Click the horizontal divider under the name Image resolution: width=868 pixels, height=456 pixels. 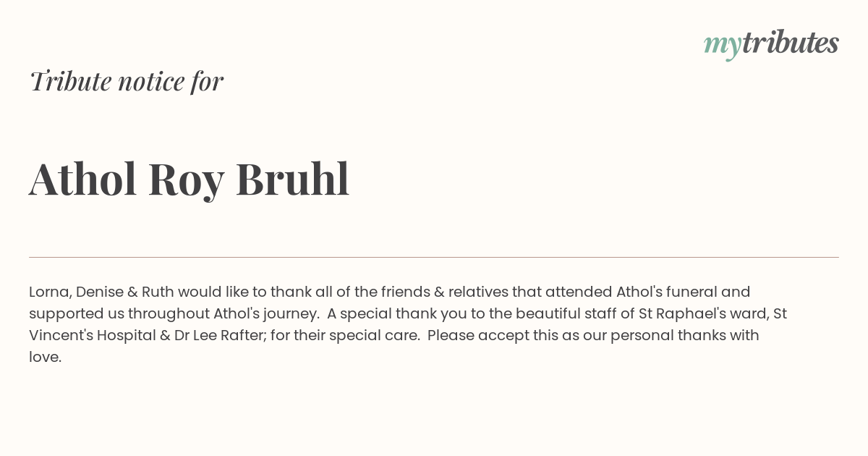(434, 257)
